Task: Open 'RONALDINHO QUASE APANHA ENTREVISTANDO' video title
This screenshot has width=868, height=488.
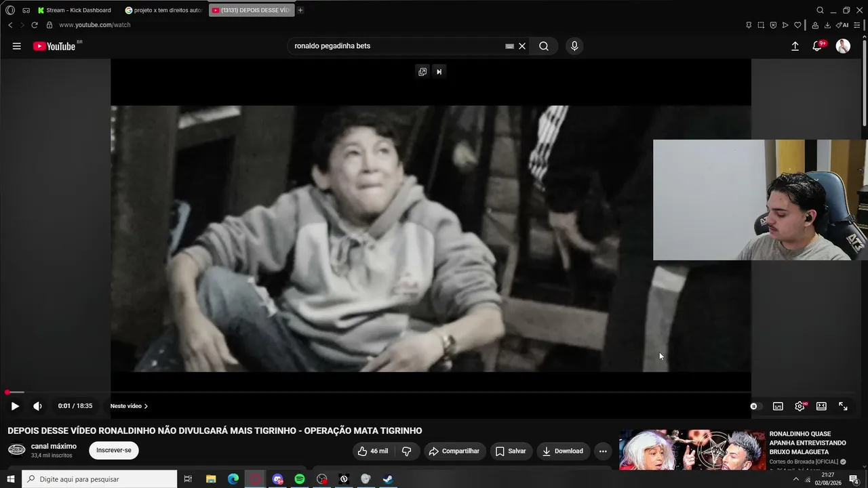Action: pos(808,443)
